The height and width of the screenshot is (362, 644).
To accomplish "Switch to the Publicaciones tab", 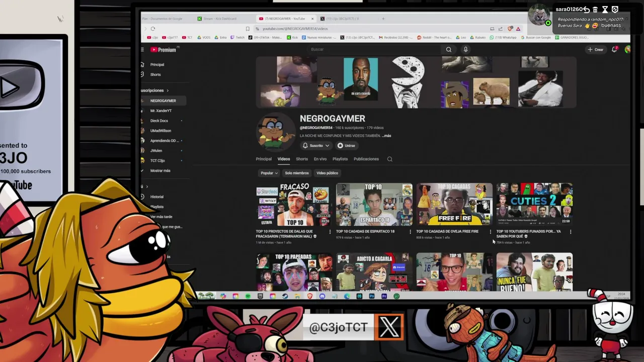I will (x=366, y=159).
